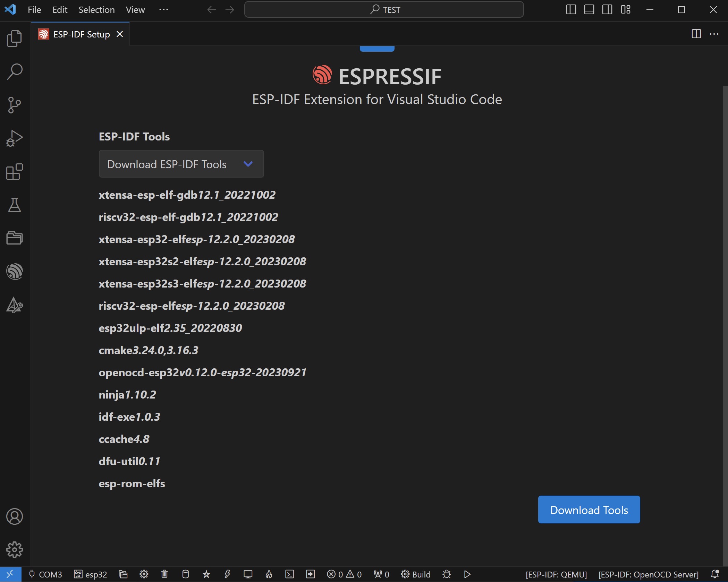728x582 pixels.
Task: Click xtensa-esp-elf-gdb tool entry
Action: 187,195
